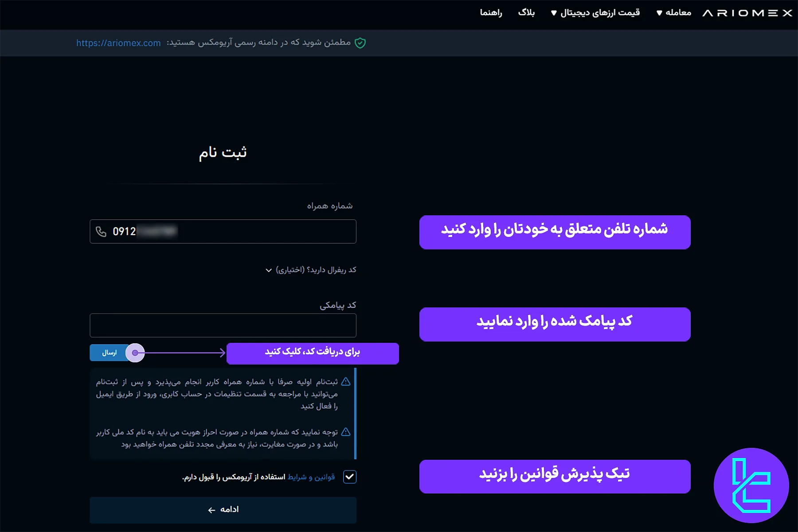Select راهنما in the top navigation

pyautogui.click(x=492, y=12)
